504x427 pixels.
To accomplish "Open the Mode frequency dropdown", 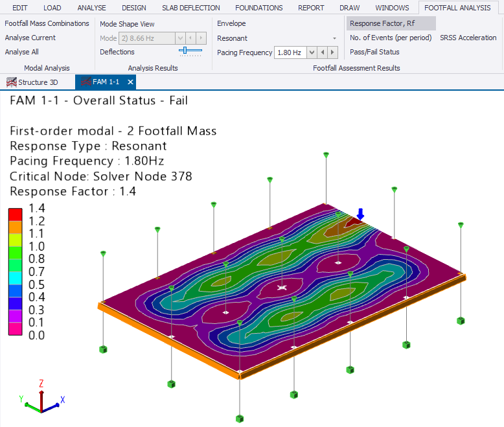I will 181,38.
